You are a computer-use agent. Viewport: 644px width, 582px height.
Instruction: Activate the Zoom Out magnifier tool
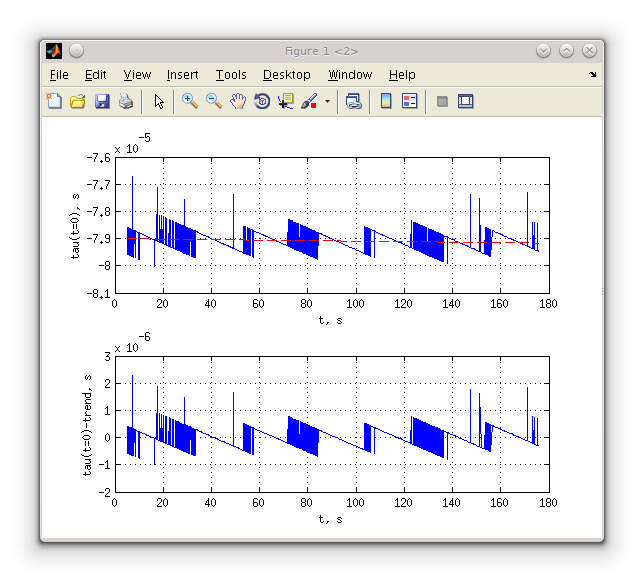[x=214, y=101]
